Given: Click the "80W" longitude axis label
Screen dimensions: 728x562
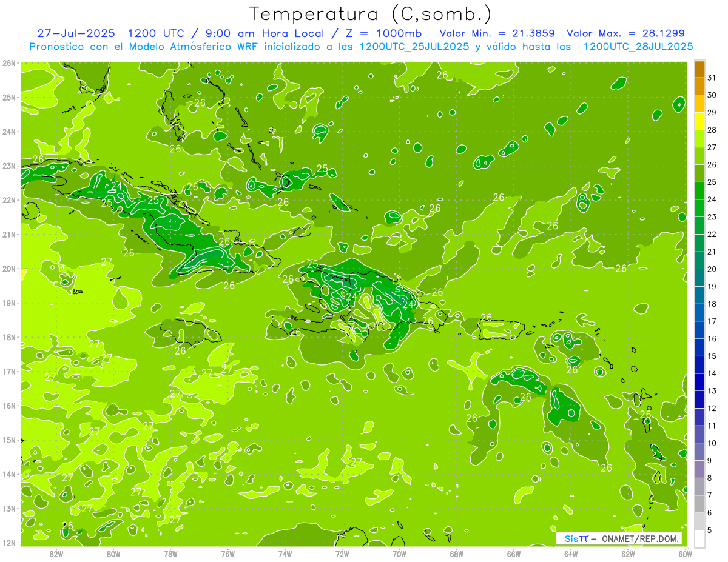Looking at the screenshot, I should (x=113, y=554).
